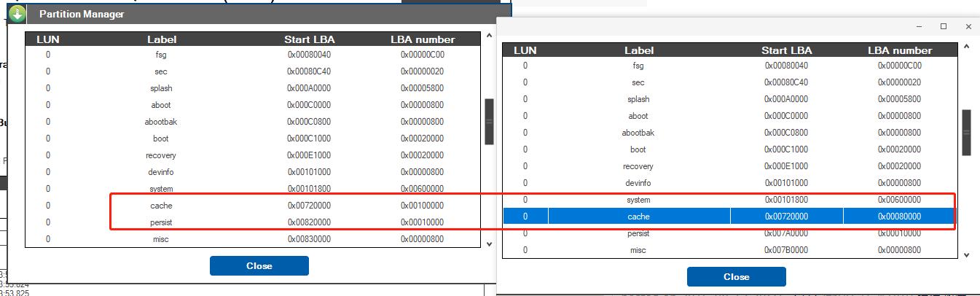Select fsg row in left partition list

253,55
